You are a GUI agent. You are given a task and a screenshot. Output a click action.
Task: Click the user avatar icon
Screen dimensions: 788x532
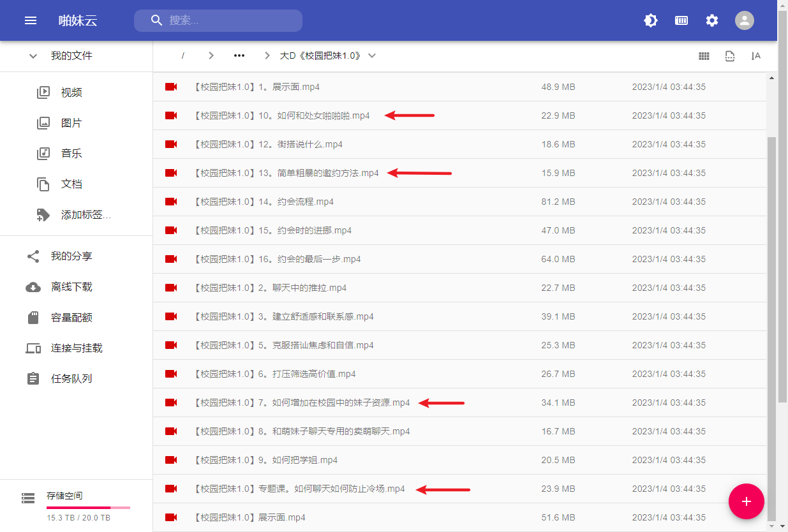click(x=744, y=20)
